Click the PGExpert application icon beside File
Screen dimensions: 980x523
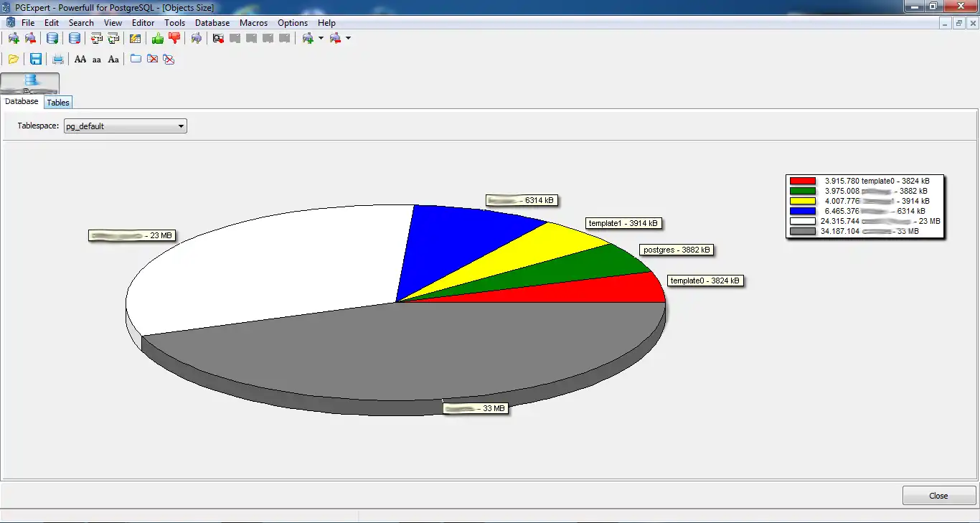pyautogui.click(x=10, y=23)
